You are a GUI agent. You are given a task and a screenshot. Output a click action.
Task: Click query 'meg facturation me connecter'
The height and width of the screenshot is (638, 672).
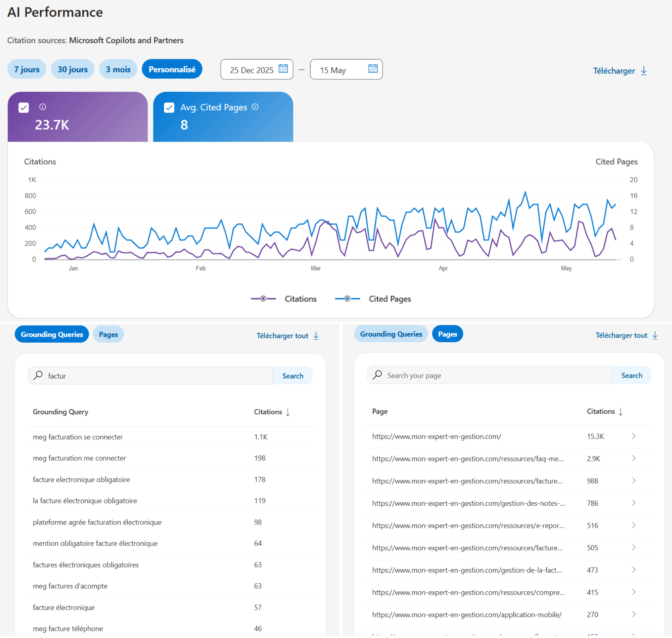[x=79, y=458]
